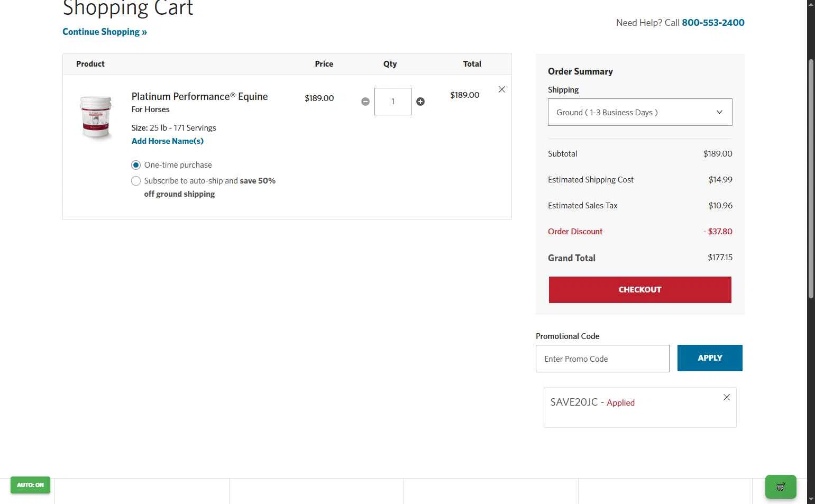
Task: Click the Product column header
Action: 90,64
